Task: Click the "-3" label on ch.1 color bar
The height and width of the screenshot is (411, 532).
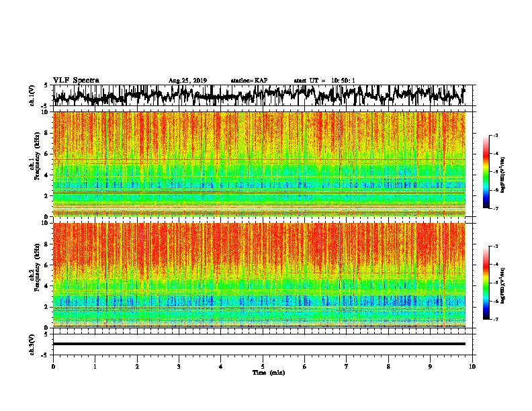Action: 496,136
